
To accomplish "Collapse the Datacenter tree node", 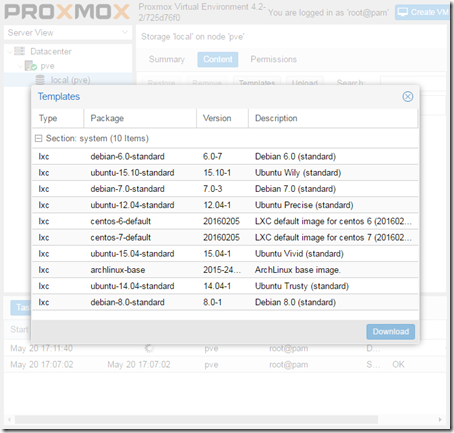I will tap(10, 52).
